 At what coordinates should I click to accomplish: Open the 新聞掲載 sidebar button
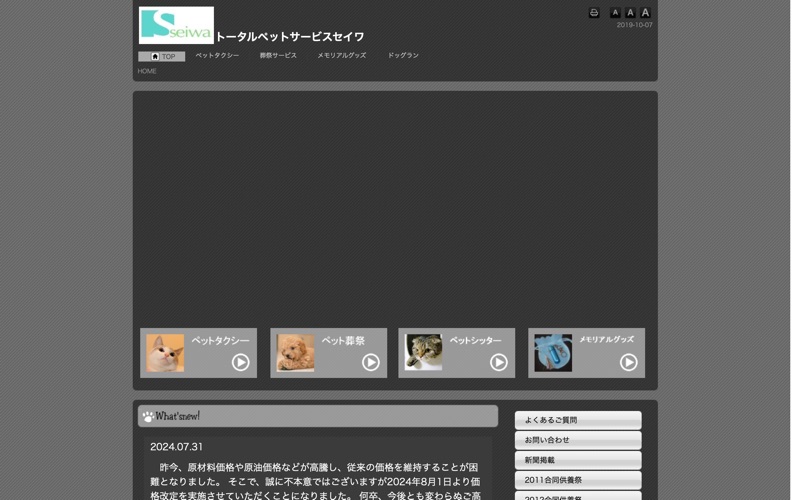(578, 460)
